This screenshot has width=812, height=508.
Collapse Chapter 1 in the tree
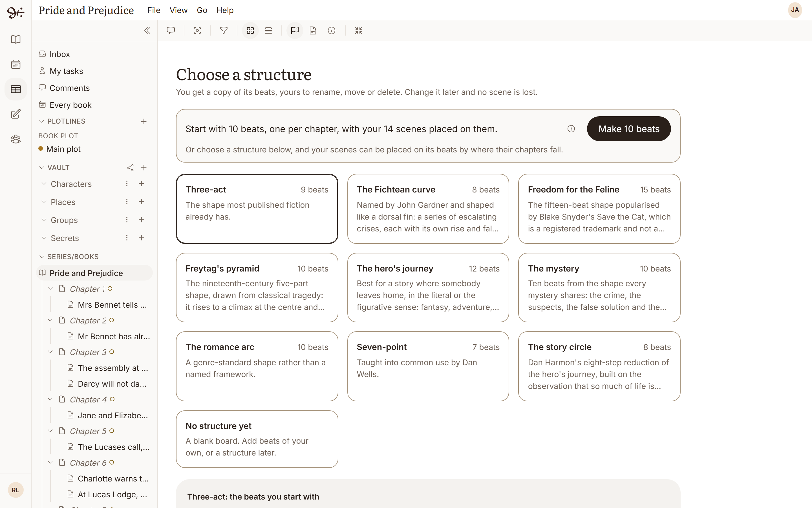[x=50, y=289]
